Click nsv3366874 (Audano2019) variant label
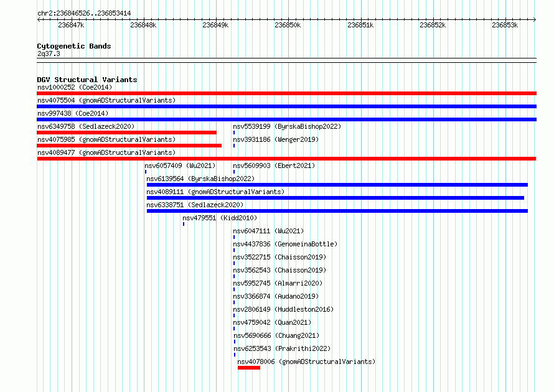554x392 pixels. pos(276,296)
